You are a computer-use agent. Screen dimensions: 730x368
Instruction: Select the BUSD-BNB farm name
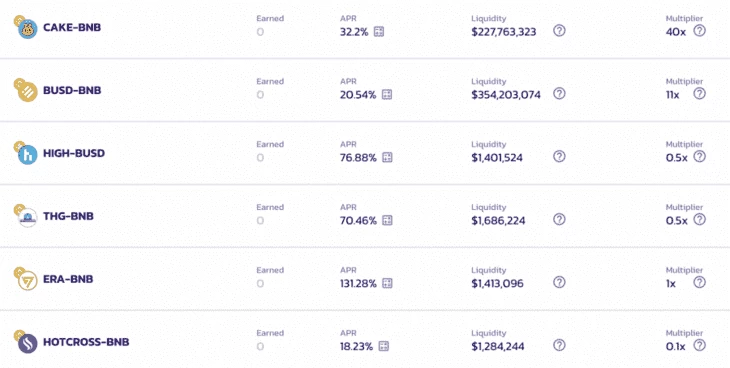coord(72,90)
